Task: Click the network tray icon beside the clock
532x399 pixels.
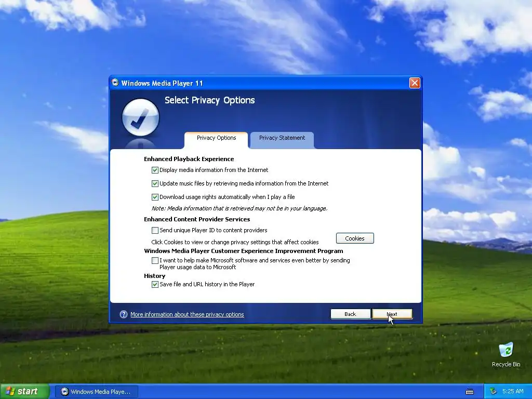Action: tap(493, 392)
